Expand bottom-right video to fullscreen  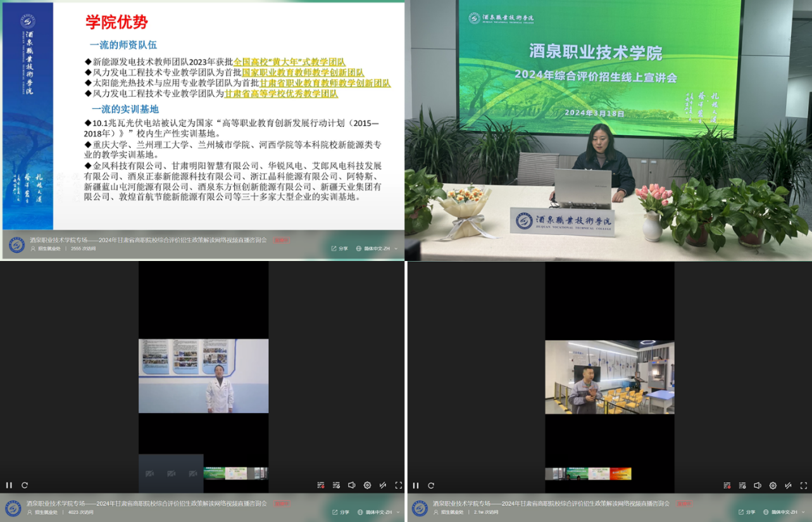tap(804, 485)
